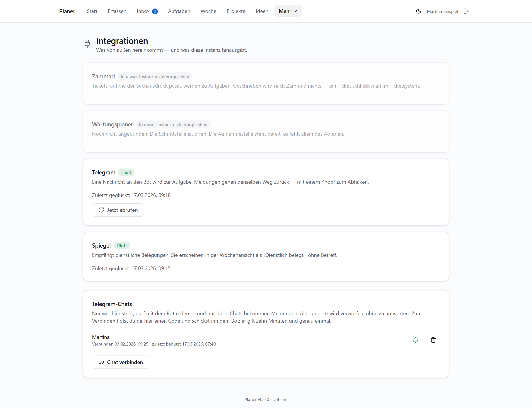Click the Planer logo link

click(67, 11)
